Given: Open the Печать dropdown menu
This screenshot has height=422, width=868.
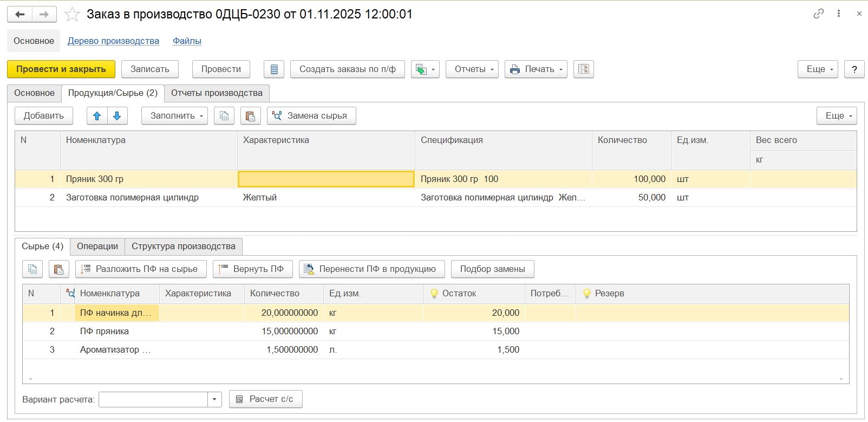Looking at the screenshot, I should (x=536, y=69).
